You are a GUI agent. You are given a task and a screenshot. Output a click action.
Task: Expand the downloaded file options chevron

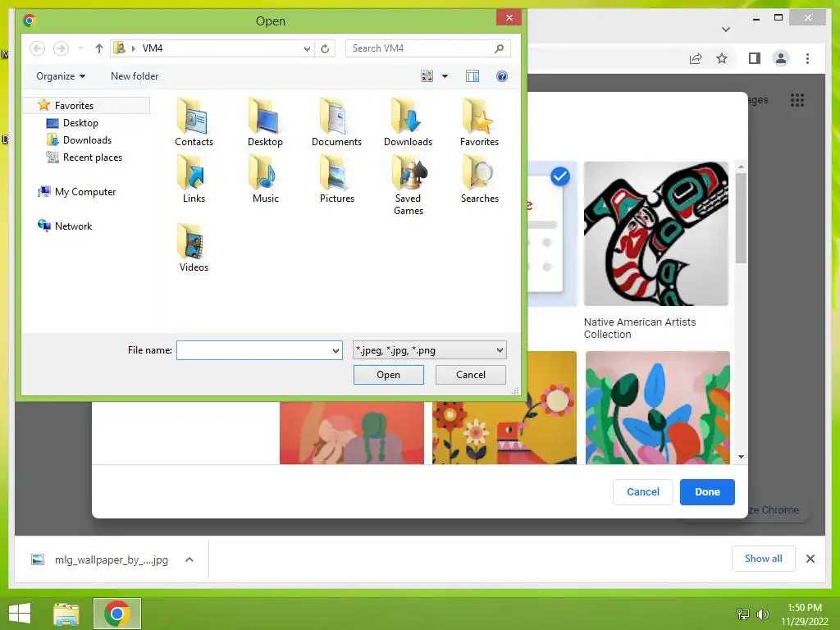click(x=189, y=559)
